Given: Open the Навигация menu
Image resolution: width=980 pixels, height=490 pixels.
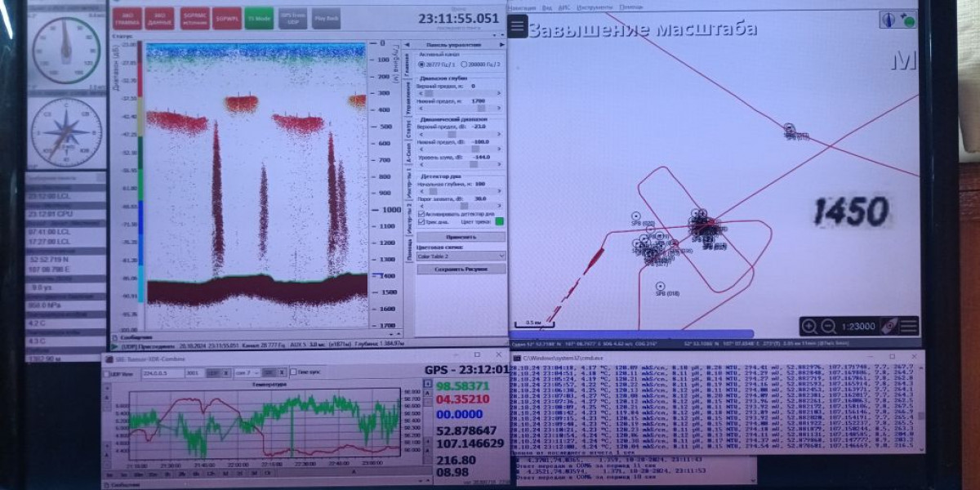Looking at the screenshot, I should 522,7.
